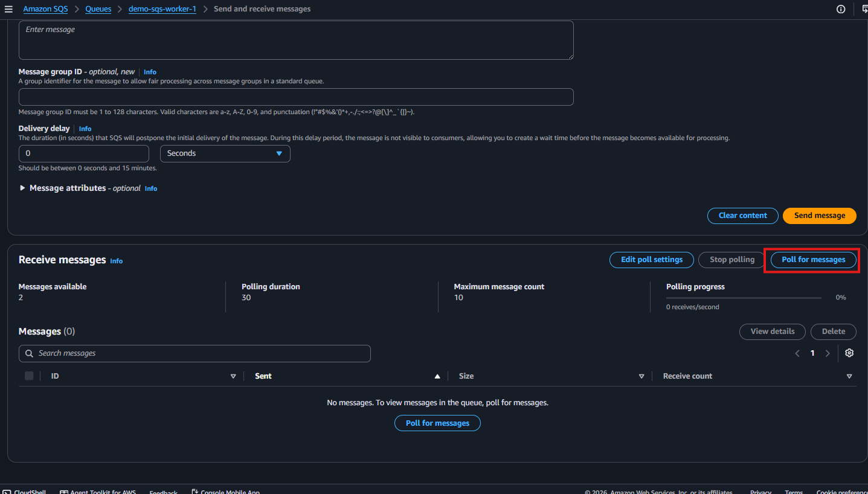
Task: Click the View details button
Action: coord(773,332)
